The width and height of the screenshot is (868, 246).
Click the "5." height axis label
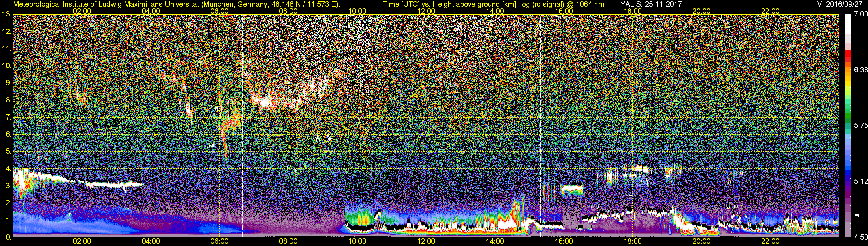pos(8,151)
